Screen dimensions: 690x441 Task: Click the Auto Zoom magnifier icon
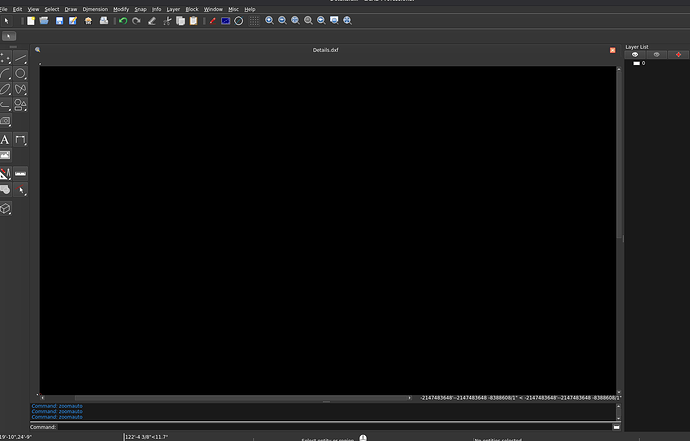(x=295, y=20)
